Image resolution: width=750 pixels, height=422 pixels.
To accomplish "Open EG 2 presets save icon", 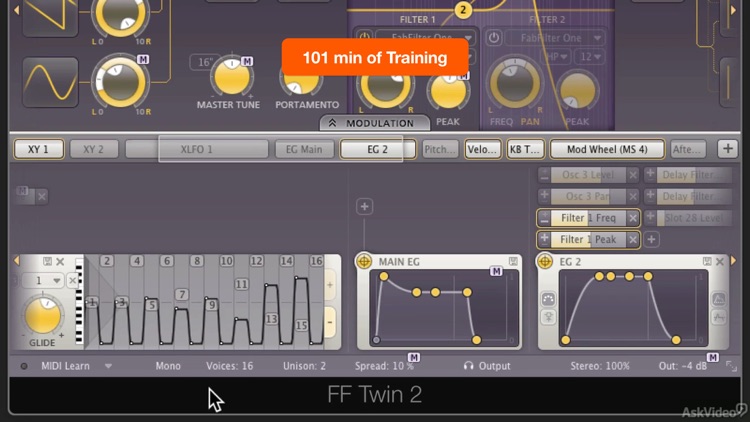I will pos(707,261).
